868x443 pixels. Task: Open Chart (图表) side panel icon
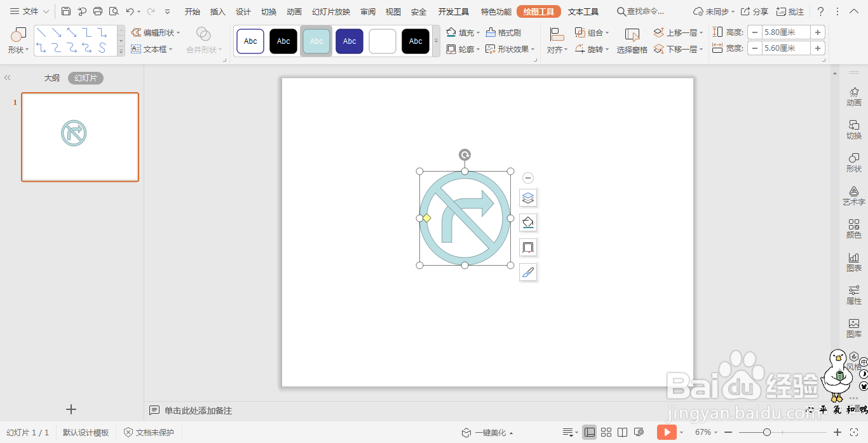pyautogui.click(x=854, y=262)
